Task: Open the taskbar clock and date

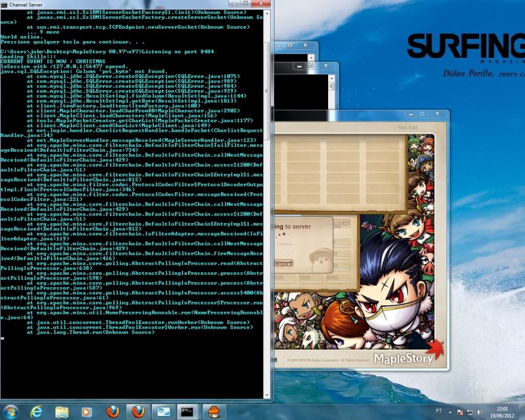Action: (502, 411)
